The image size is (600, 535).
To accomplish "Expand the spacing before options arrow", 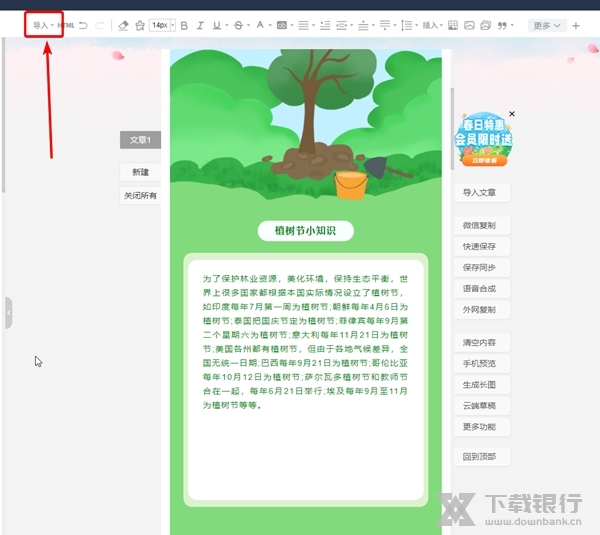I will pos(373,25).
